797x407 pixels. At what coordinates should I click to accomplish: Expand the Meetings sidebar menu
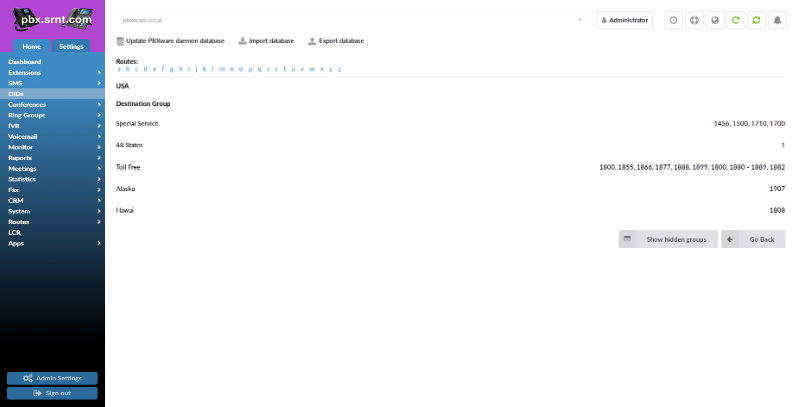tap(52, 168)
